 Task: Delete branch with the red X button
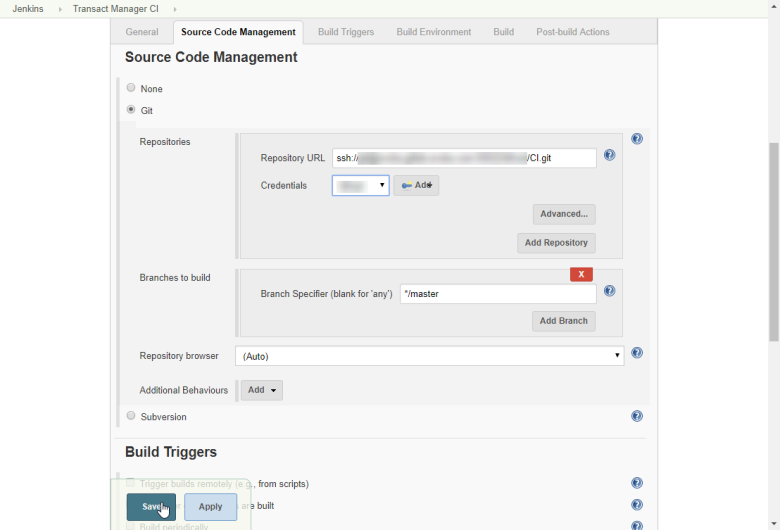581,274
